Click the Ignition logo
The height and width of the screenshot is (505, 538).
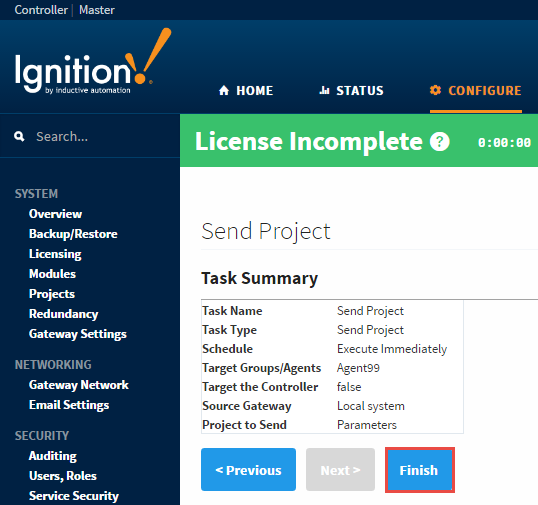pos(93,61)
